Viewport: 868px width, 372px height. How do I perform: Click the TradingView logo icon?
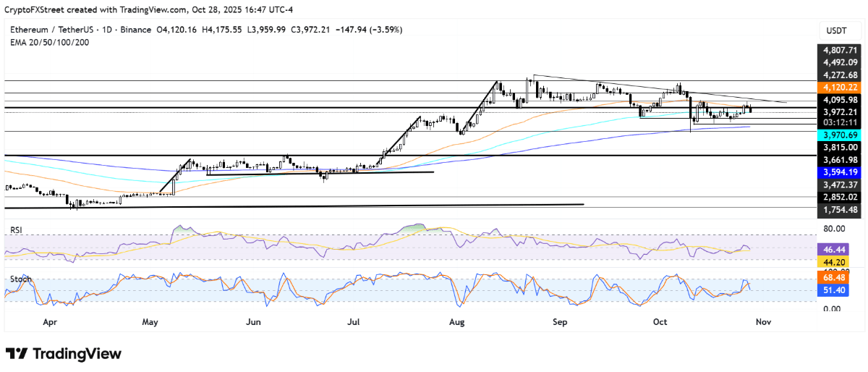[17, 354]
